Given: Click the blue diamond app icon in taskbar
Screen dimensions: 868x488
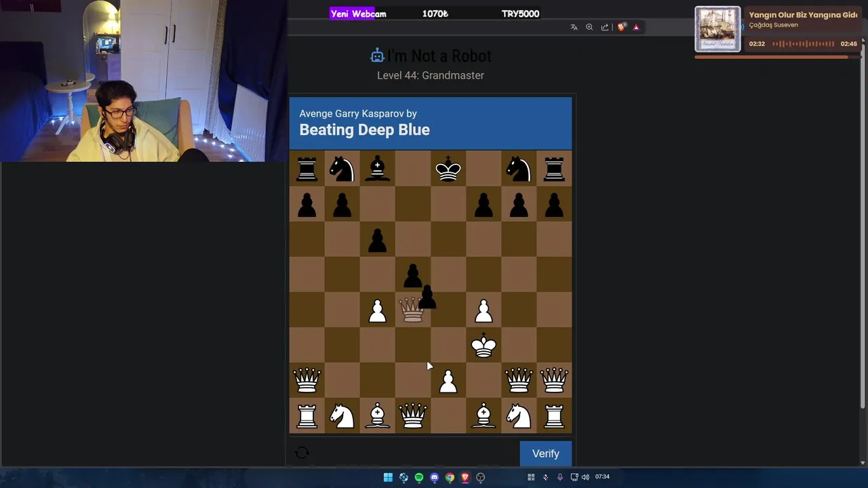Looking at the screenshot, I should tap(403, 477).
